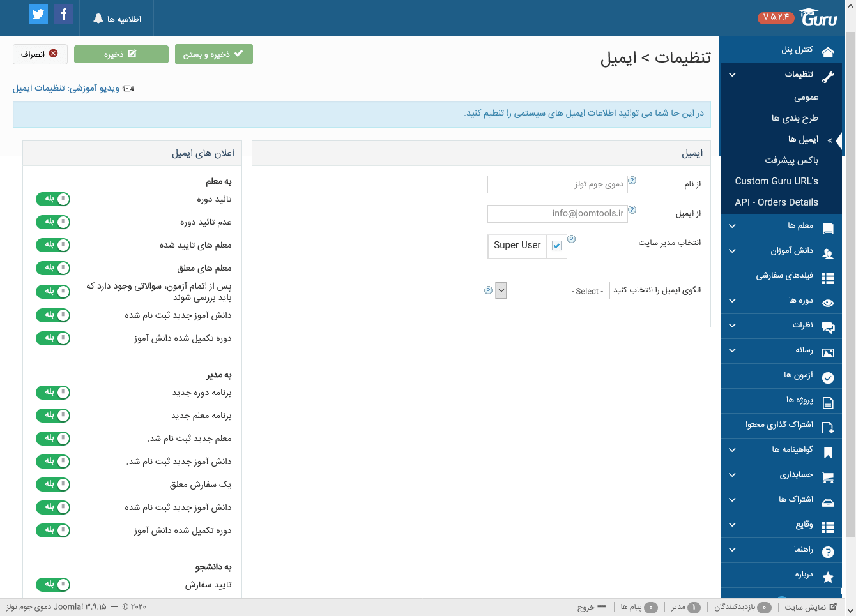
Task: Open the email template Select dropdown
Action: [x=553, y=291]
